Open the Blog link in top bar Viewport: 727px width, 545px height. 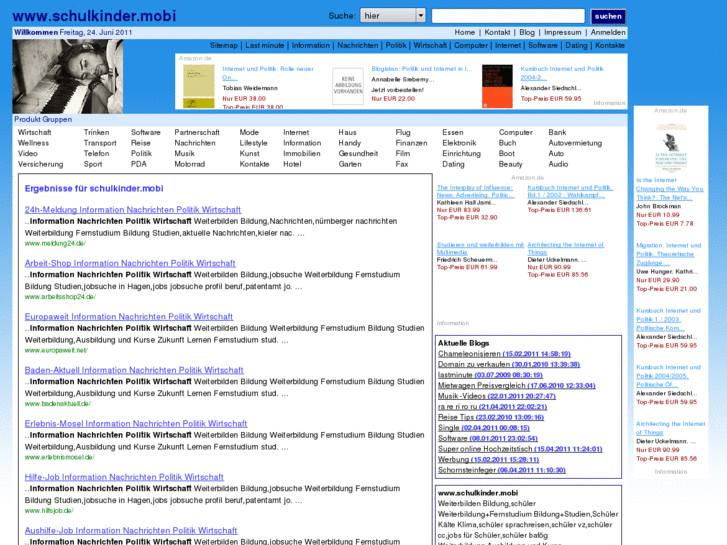coord(527,32)
